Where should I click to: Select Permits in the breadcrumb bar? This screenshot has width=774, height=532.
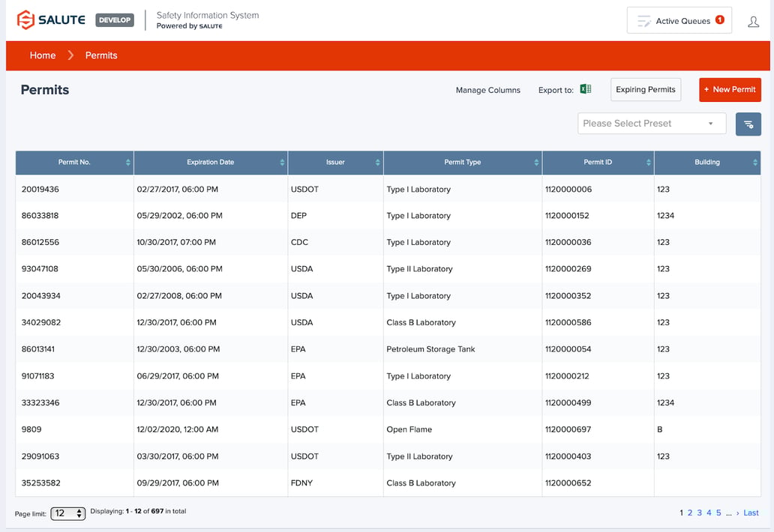[101, 55]
